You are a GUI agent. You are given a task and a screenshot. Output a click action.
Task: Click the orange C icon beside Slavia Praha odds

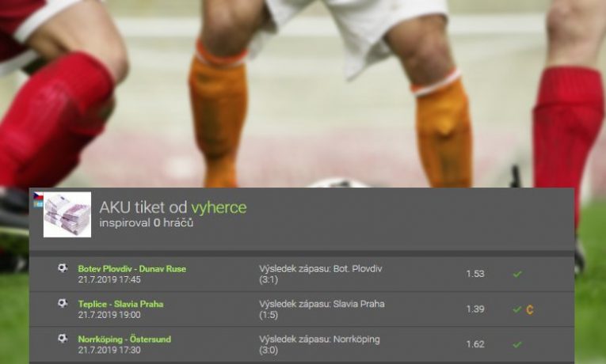(x=529, y=309)
